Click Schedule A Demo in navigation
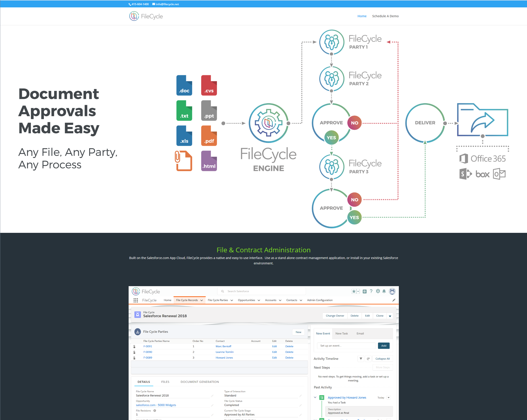 [x=385, y=16]
